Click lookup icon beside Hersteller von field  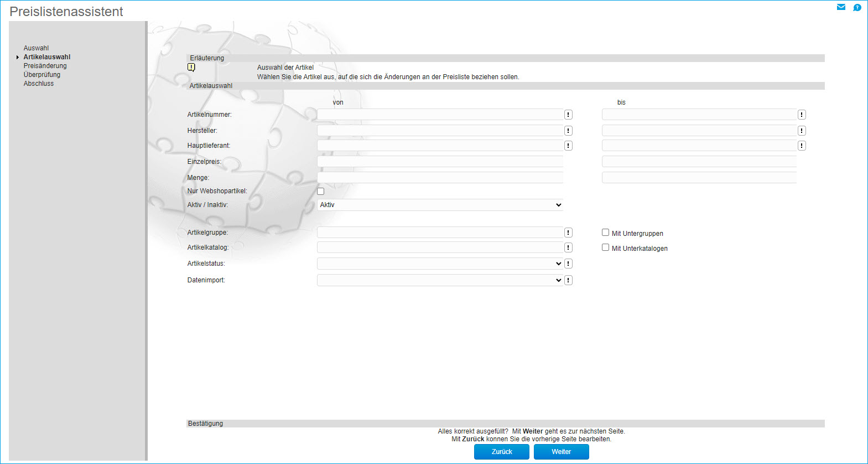click(x=568, y=131)
